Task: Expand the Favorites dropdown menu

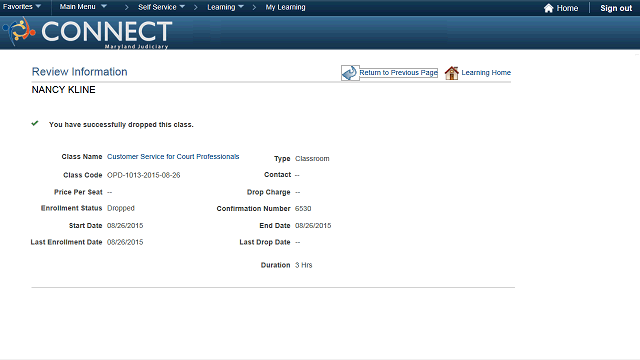Action: pyautogui.click(x=22, y=7)
